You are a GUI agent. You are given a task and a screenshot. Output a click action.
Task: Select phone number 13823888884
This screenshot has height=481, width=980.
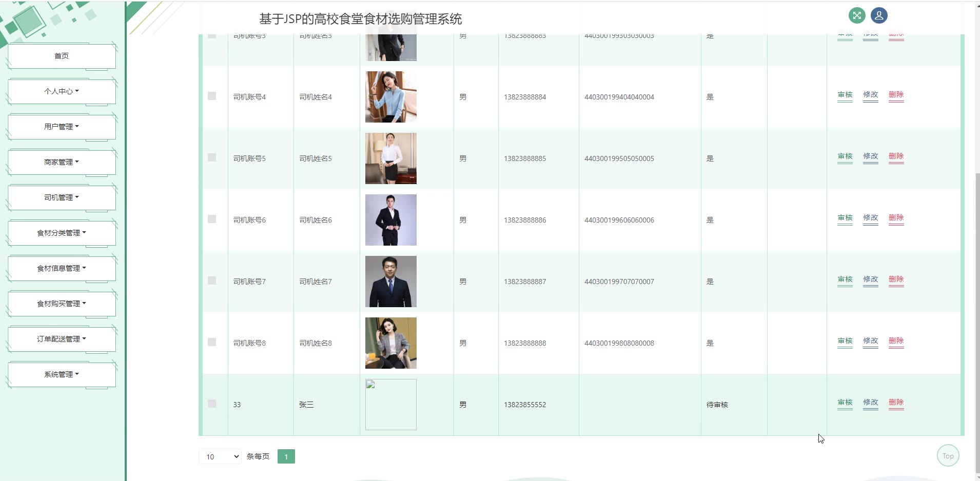tap(525, 97)
